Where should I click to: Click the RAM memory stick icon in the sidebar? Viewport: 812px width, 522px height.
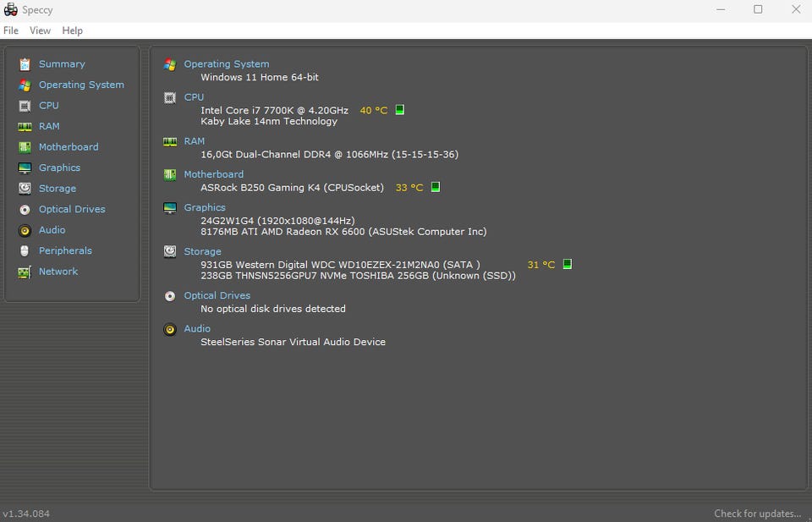tap(25, 126)
